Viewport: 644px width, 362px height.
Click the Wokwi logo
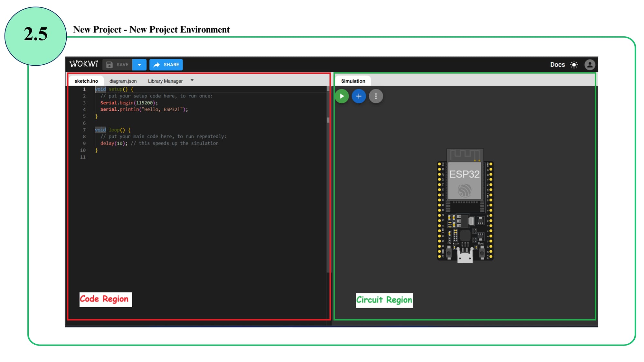pyautogui.click(x=84, y=64)
